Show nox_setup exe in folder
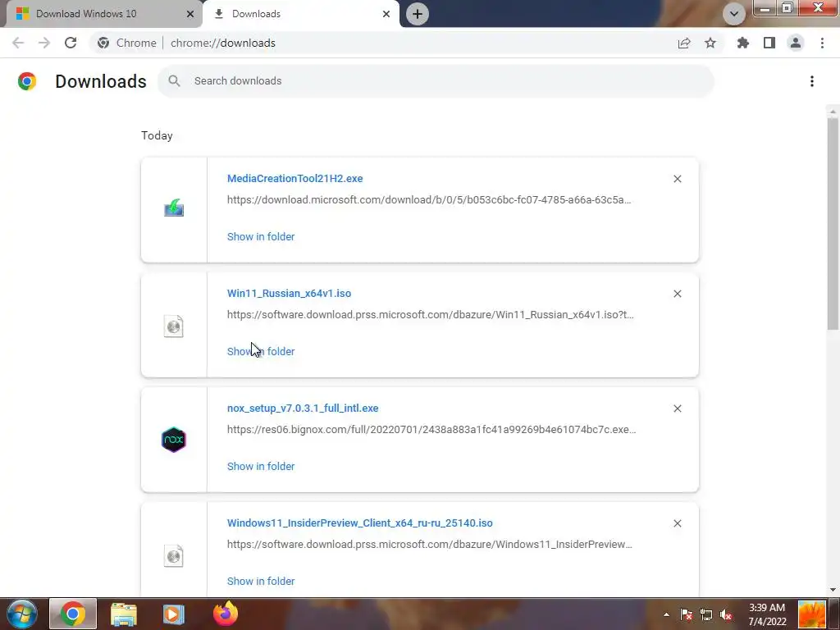The height and width of the screenshot is (630, 840). point(261,466)
